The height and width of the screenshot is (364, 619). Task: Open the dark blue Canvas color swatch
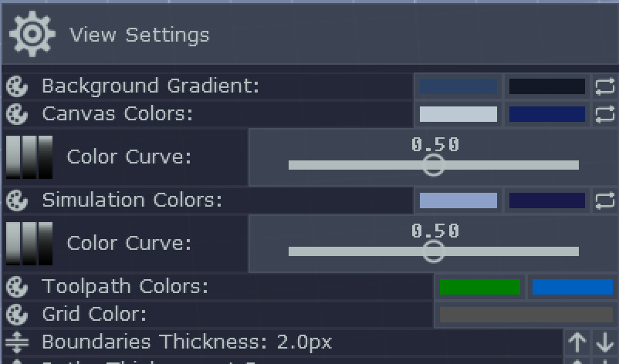tap(547, 114)
